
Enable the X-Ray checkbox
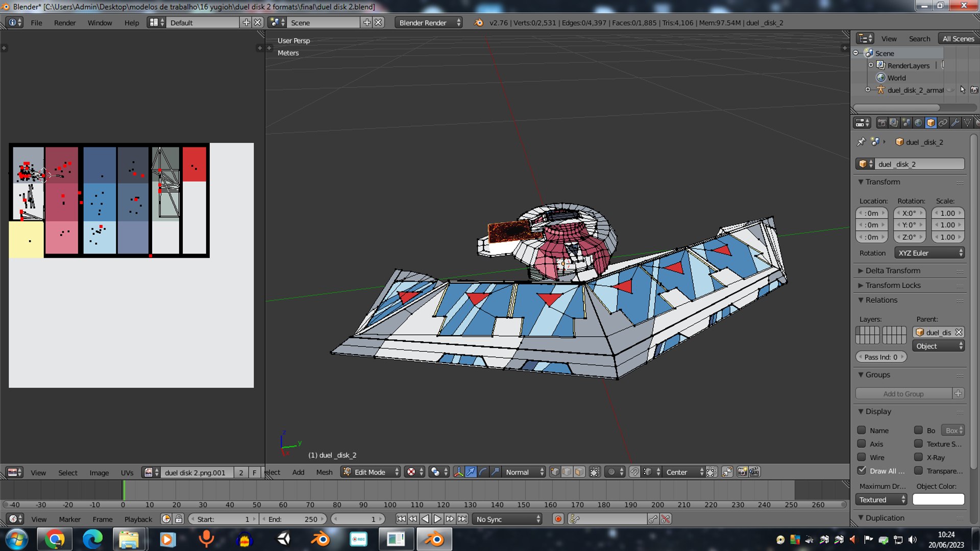coord(918,457)
